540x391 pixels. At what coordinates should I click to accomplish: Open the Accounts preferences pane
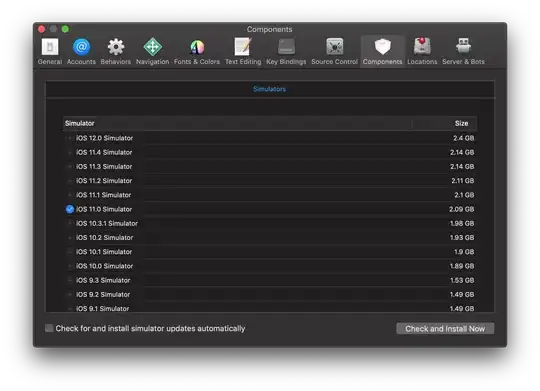coord(81,51)
